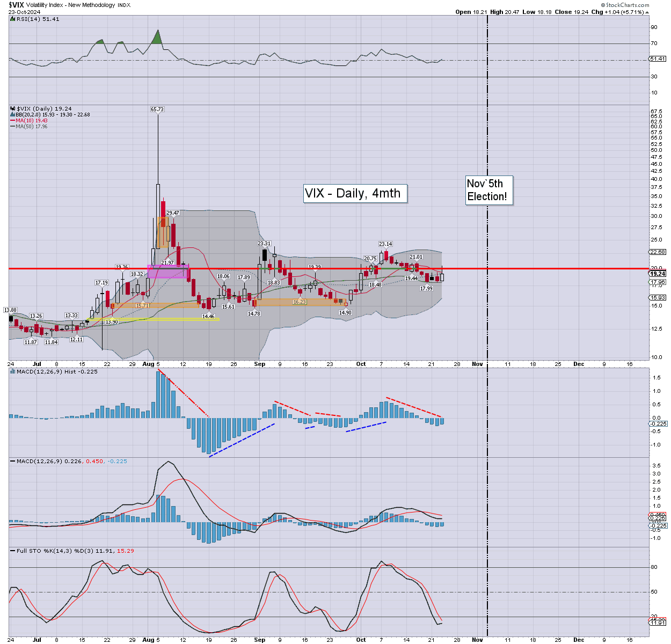Click the Sep label on the price time axis
Viewport: 671px width, 644px height.
click(260, 364)
